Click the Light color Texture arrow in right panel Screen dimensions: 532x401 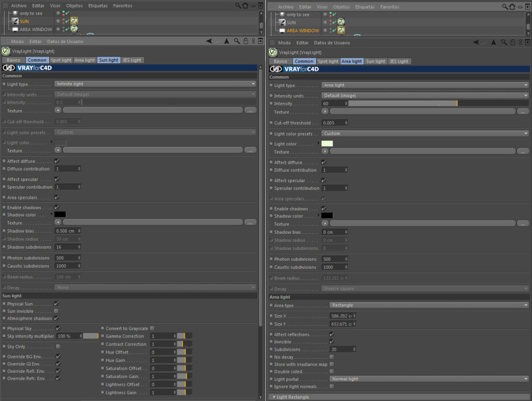pyautogui.click(x=325, y=151)
